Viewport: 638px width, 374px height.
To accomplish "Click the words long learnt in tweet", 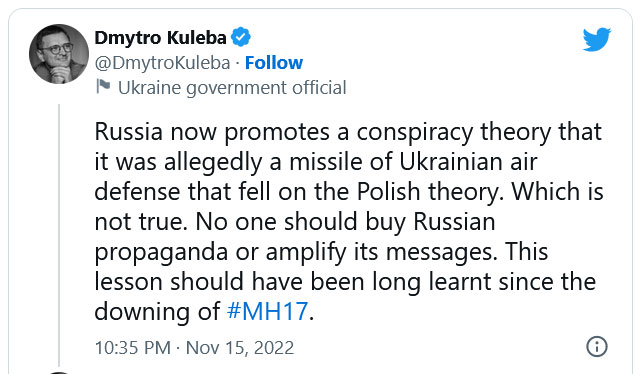I will 430,282.
